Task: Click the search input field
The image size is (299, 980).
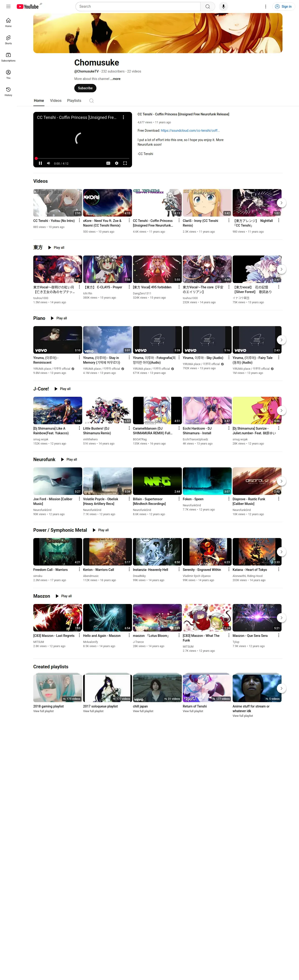Action: point(138,7)
